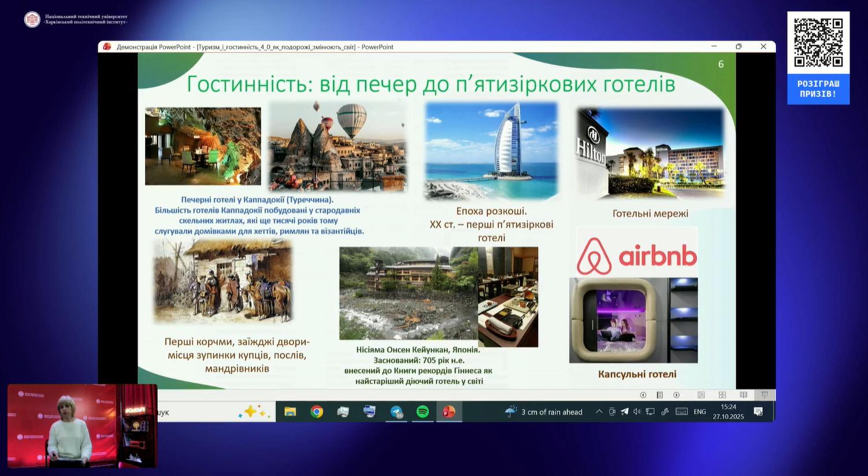Open clock and date 27.10.2025

[x=728, y=412]
